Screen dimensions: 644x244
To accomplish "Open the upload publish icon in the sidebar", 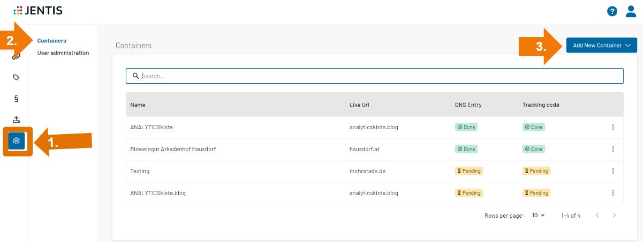I will (x=16, y=120).
